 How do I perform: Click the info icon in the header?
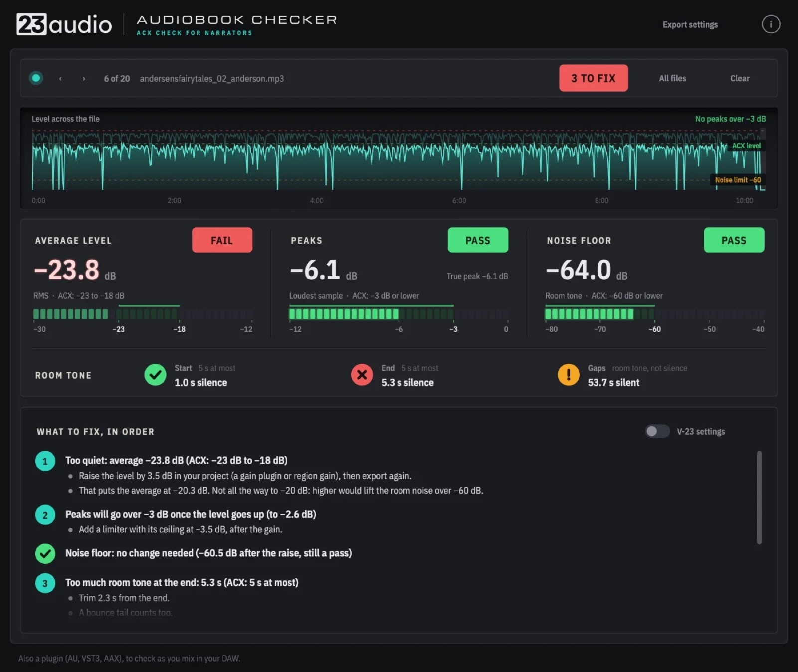point(771,24)
